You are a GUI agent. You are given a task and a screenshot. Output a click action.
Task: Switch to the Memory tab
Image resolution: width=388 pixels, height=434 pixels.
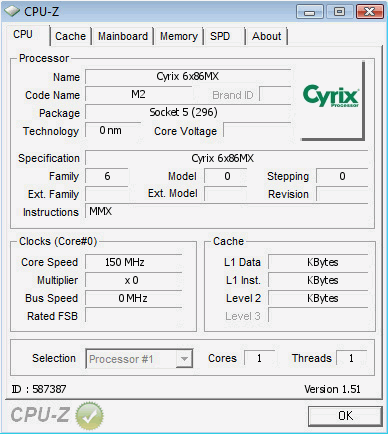pyautogui.click(x=179, y=36)
